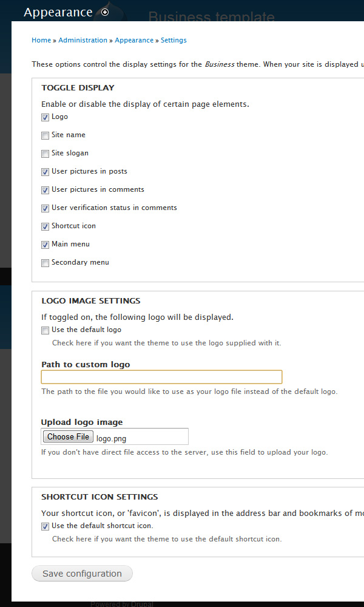Image resolution: width=364 pixels, height=607 pixels.
Task: Click the Powered by Drupal footer link
Action: pyautogui.click(x=122, y=604)
